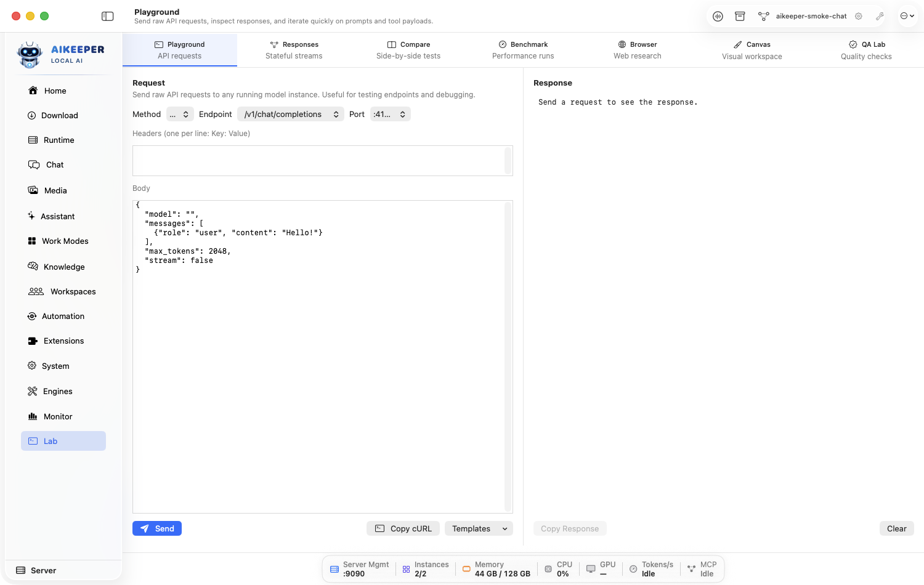924x585 pixels.
Task: Open the voice waveform icon in toolbar
Action: pyautogui.click(x=718, y=16)
